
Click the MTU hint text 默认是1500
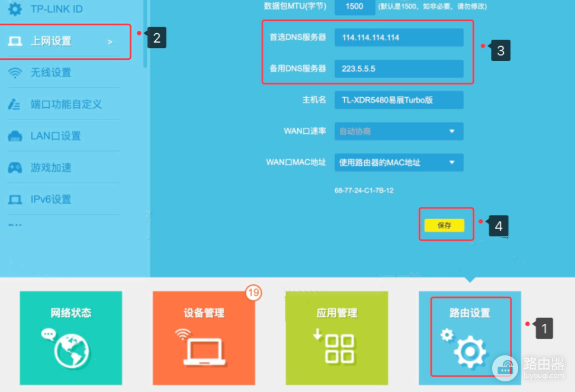coord(432,7)
